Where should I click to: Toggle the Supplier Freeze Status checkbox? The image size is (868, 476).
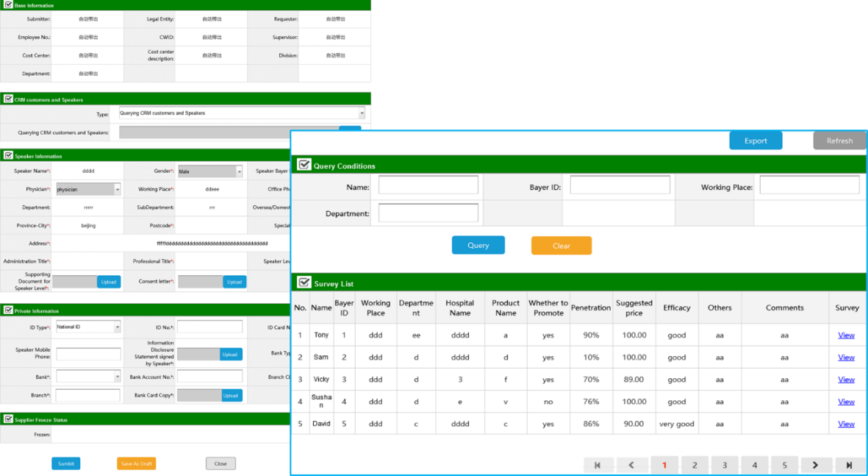tap(8, 419)
